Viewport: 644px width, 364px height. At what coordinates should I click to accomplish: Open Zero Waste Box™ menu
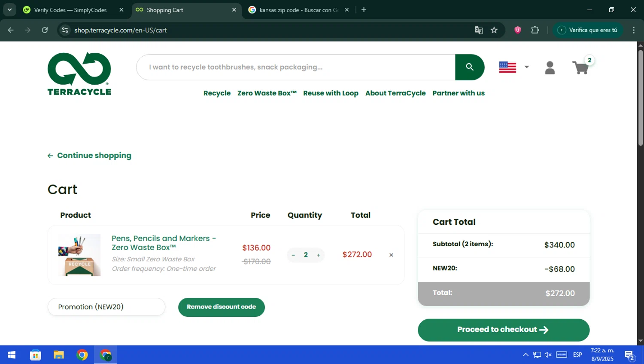pos(267,93)
